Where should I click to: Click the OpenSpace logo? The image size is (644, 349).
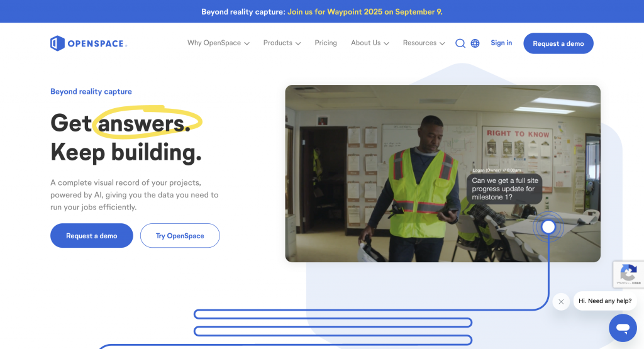point(88,43)
